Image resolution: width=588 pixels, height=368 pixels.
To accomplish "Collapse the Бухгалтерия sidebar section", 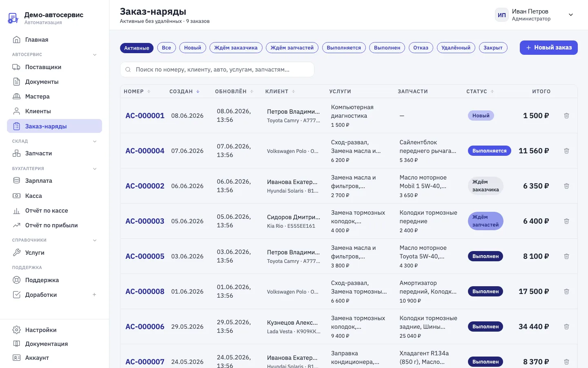I will click(x=95, y=169).
